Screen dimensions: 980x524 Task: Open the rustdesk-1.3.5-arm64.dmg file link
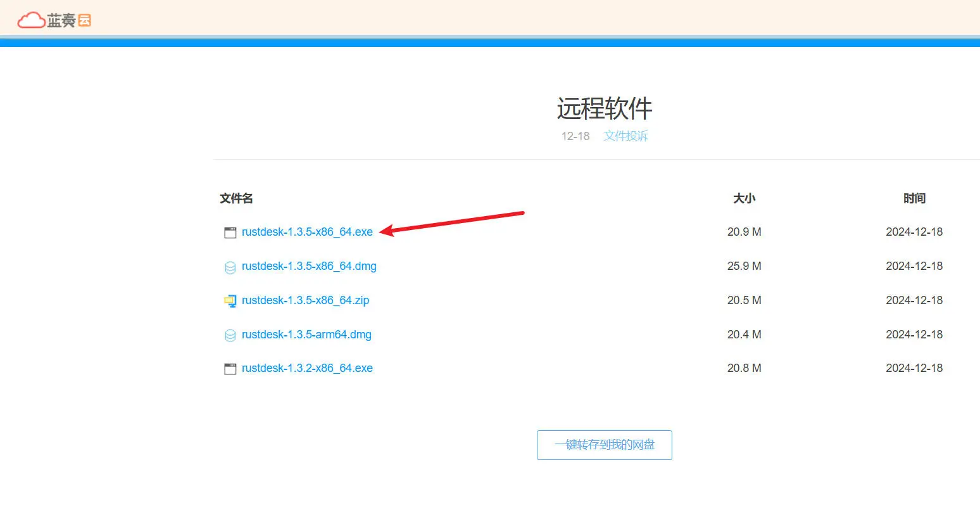(x=306, y=335)
